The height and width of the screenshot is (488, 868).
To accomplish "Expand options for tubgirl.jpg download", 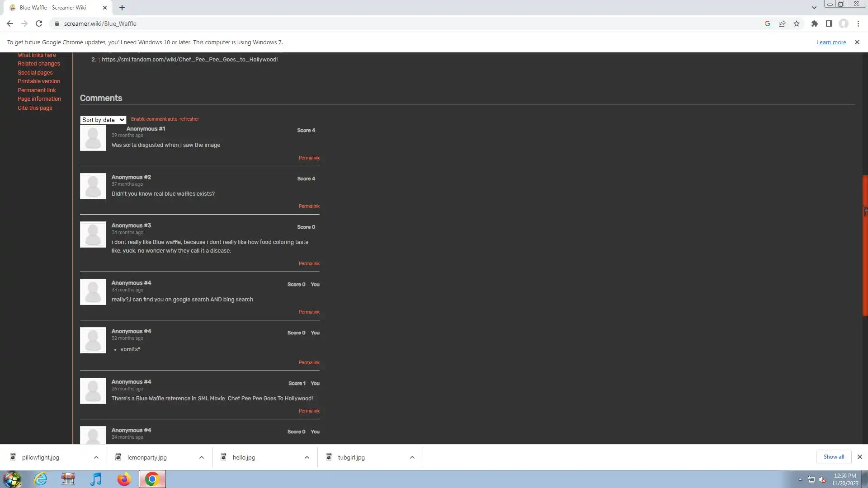I will (x=412, y=457).
